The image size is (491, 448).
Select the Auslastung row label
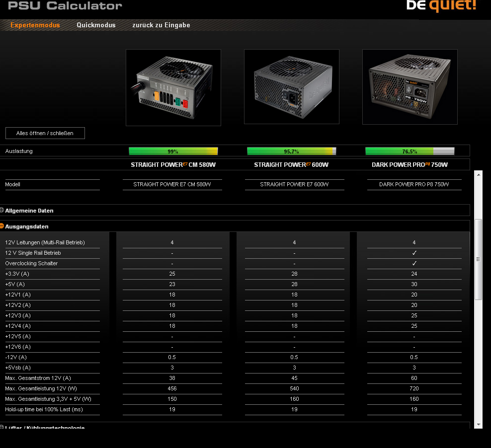[x=19, y=151]
